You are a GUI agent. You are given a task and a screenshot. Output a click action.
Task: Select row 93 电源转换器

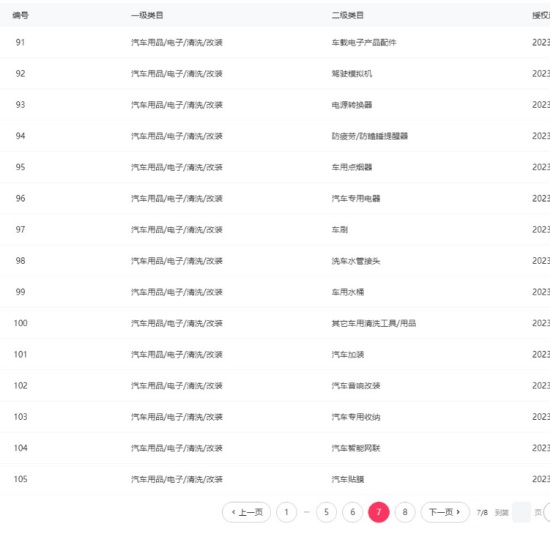275,105
